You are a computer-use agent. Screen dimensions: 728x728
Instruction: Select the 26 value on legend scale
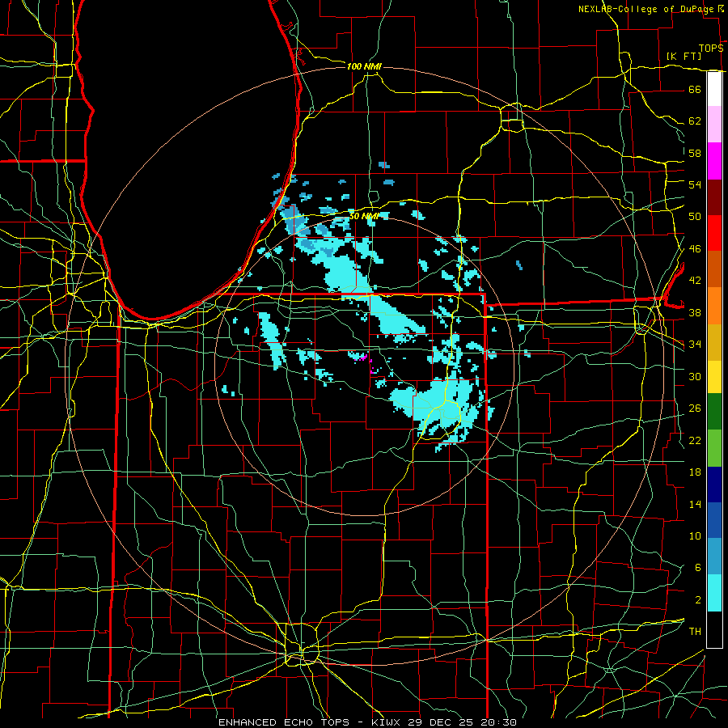695,408
